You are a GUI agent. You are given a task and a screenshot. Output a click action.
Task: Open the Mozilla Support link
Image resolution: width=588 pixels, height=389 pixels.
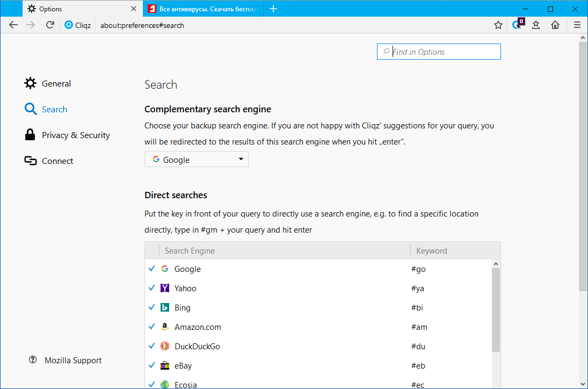[x=72, y=361]
